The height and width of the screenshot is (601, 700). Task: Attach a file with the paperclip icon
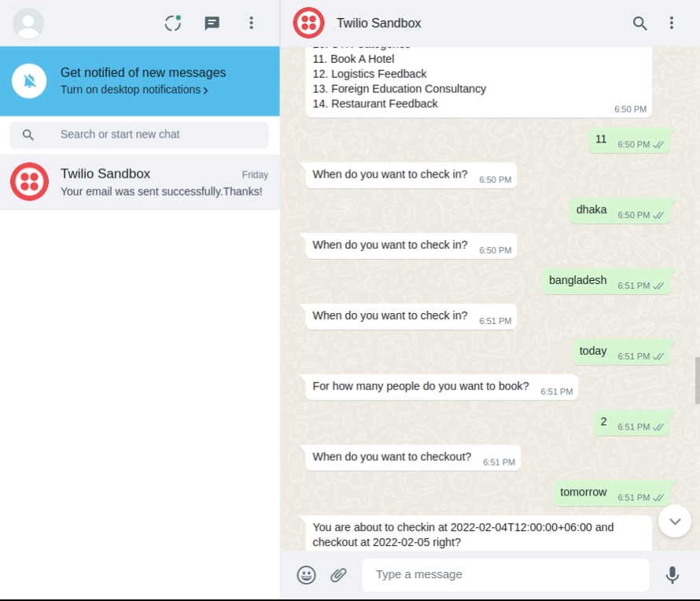pos(338,575)
